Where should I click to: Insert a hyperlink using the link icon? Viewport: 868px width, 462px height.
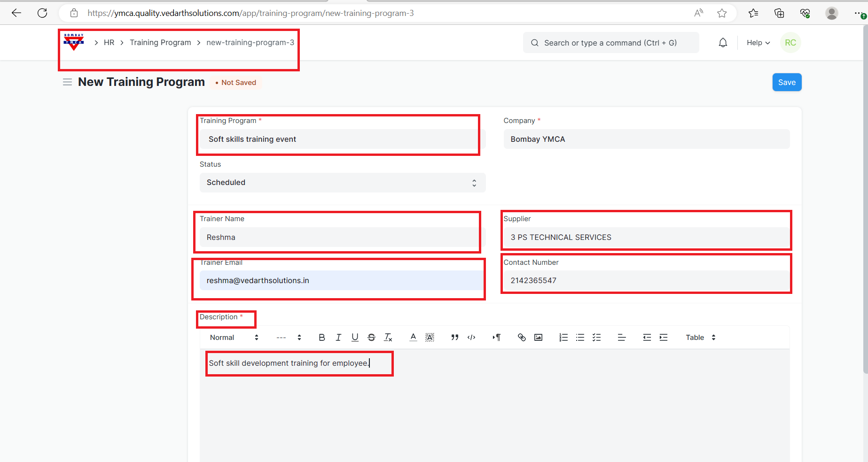tap(522, 338)
